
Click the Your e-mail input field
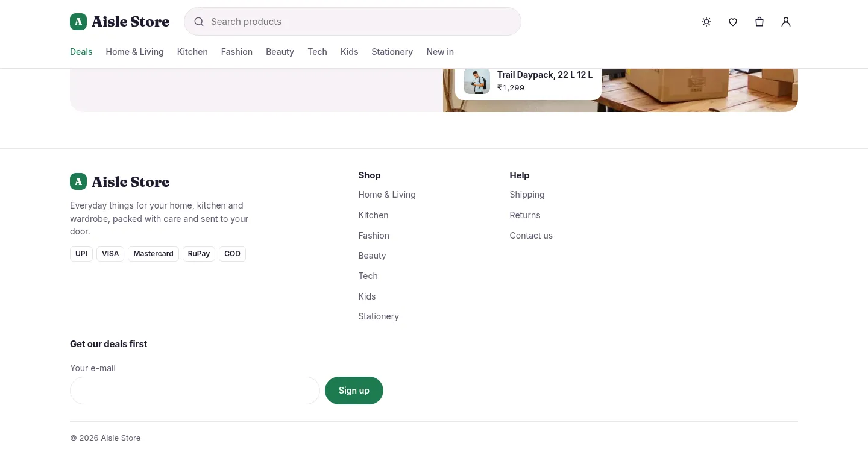click(x=195, y=391)
